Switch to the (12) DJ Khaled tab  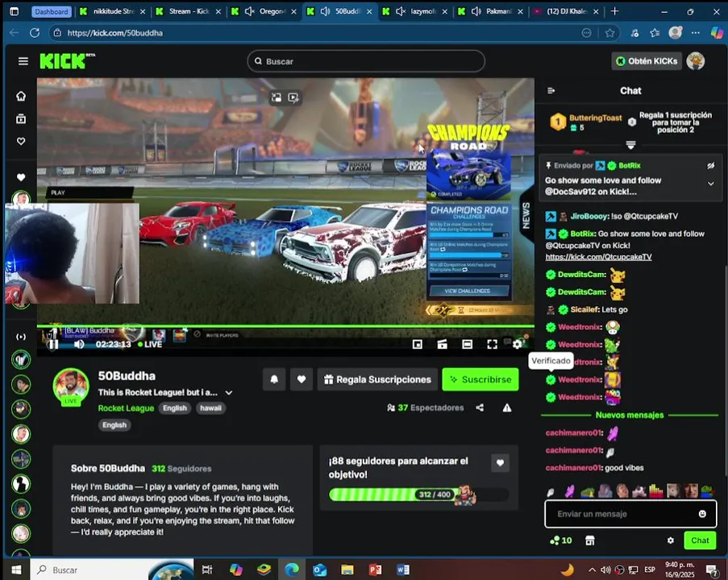point(566,11)
